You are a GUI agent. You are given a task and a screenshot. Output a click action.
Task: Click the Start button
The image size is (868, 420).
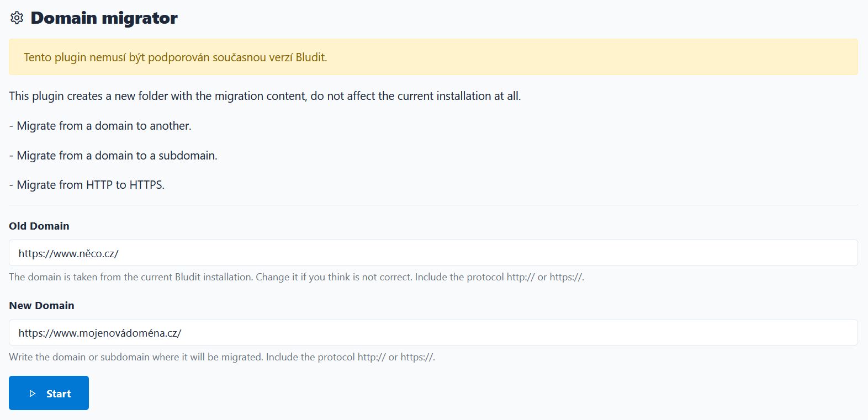[x=49, y=393]
